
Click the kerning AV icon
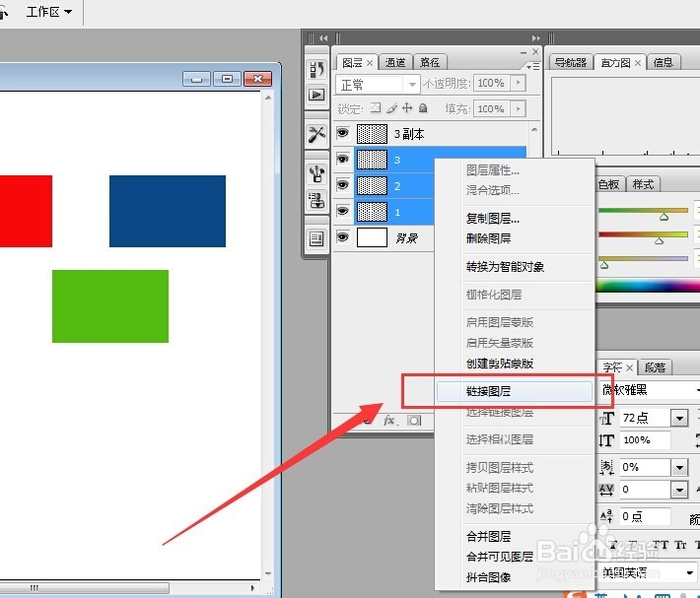coord(606,490)
